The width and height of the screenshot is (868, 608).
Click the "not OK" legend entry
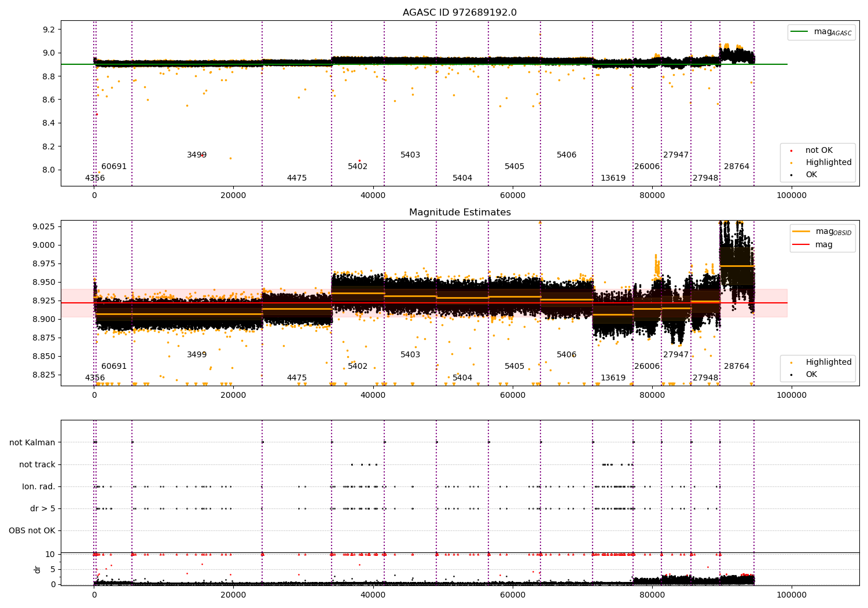click(x=812, y=151)
